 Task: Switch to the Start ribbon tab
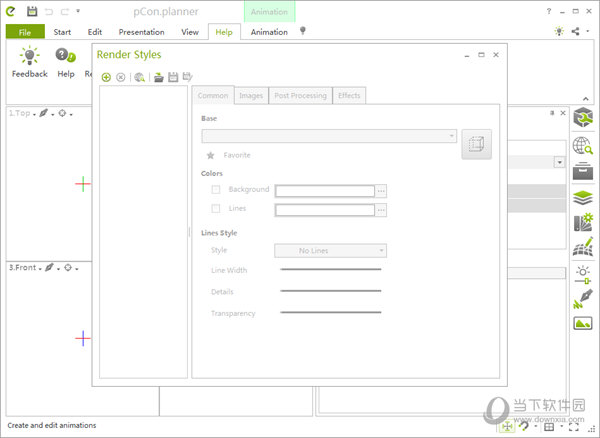(x=62, y=32)
